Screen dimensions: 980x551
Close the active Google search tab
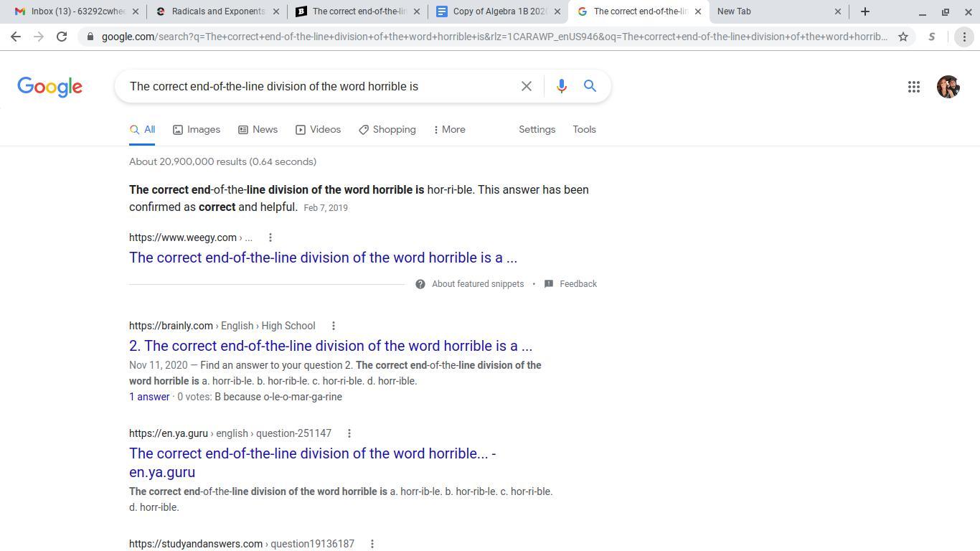pyautogui.click(x=698, y=11)
